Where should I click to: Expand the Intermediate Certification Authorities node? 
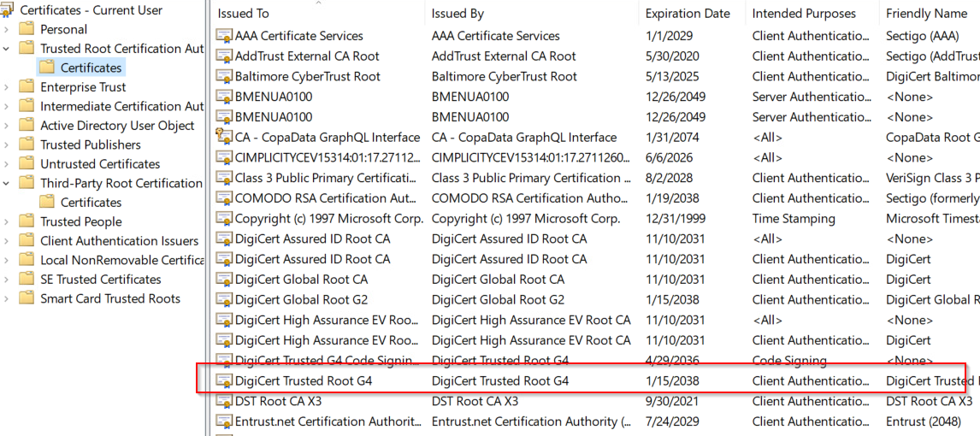(x=6, y=107)
